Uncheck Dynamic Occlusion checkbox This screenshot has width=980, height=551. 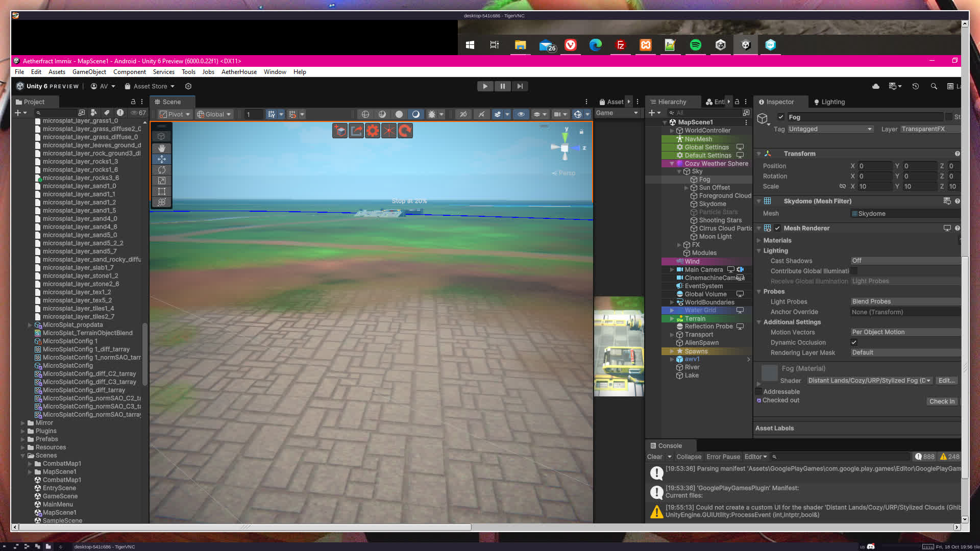click(x=854, y=342)
